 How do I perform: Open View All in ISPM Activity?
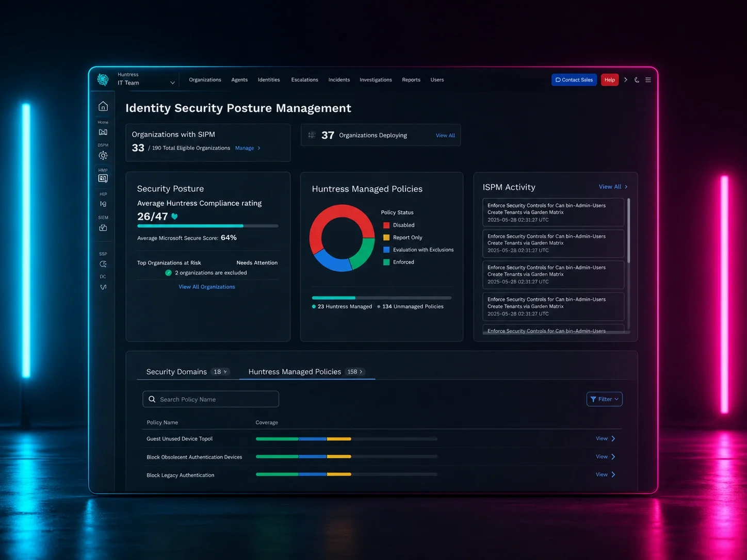(610, 187)
